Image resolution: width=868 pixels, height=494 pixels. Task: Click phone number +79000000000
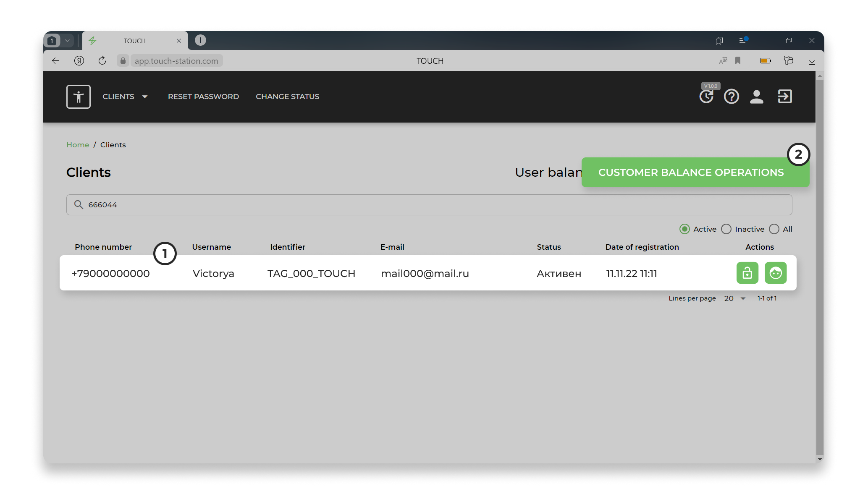click(110, 274)
